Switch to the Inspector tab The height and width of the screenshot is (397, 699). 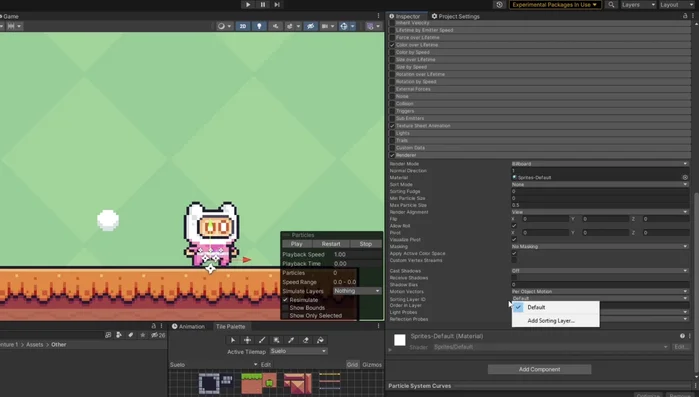tap(405, 16)
